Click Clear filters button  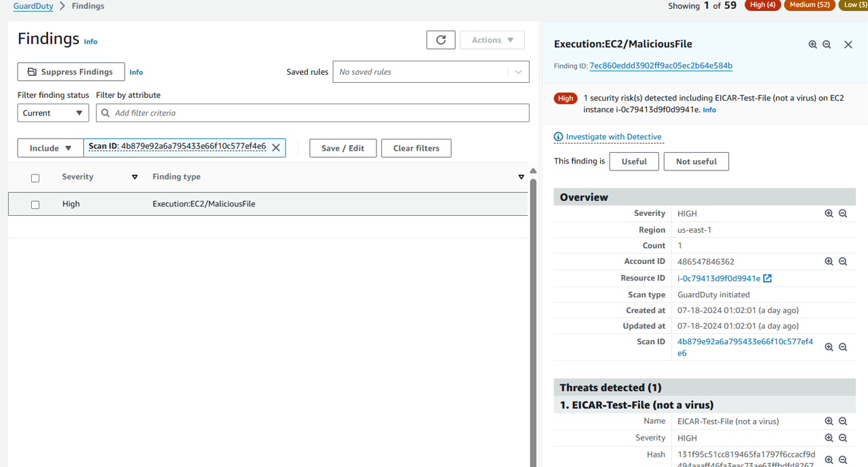coord(416,148)
